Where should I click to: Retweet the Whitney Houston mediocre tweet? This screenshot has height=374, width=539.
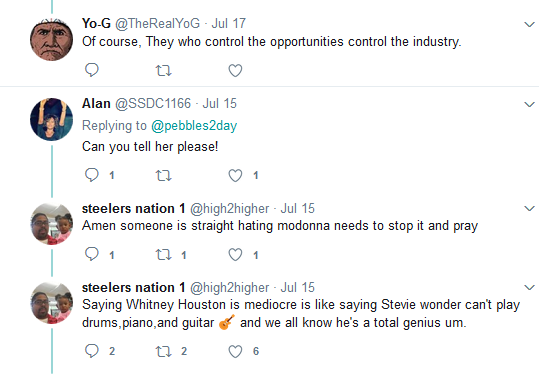point(164,351)
